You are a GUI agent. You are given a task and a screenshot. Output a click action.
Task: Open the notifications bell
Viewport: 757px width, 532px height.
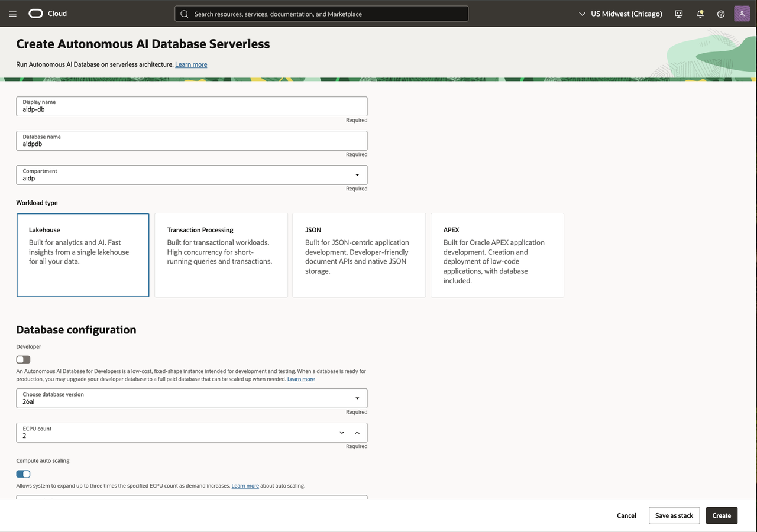click(700, 14)
